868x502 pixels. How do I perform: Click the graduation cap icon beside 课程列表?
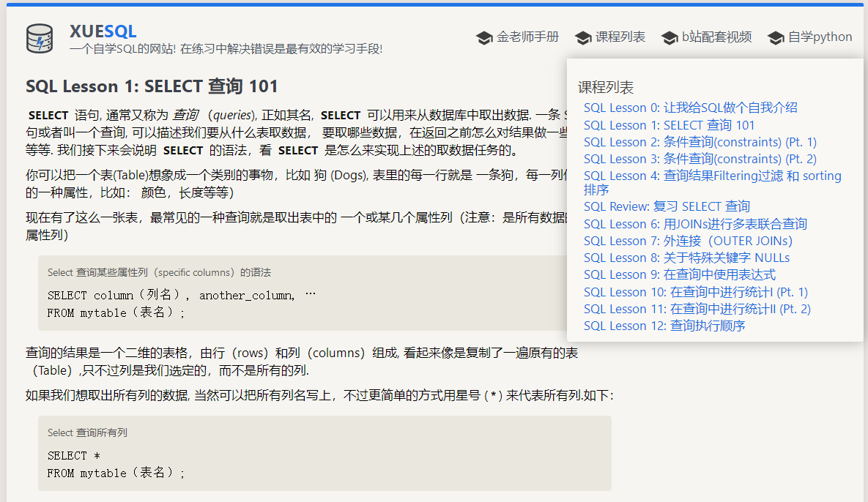point(584,38)
